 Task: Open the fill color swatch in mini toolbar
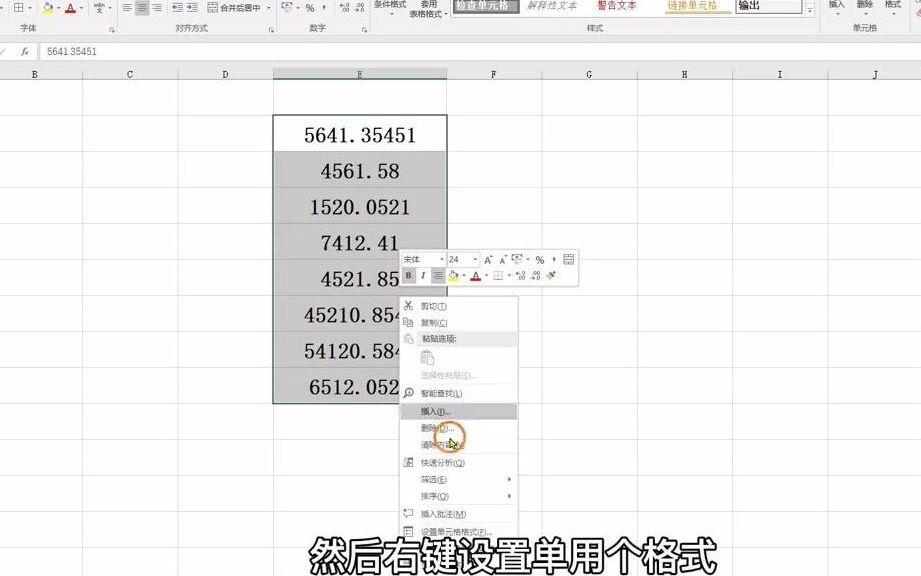click(455, 274)
